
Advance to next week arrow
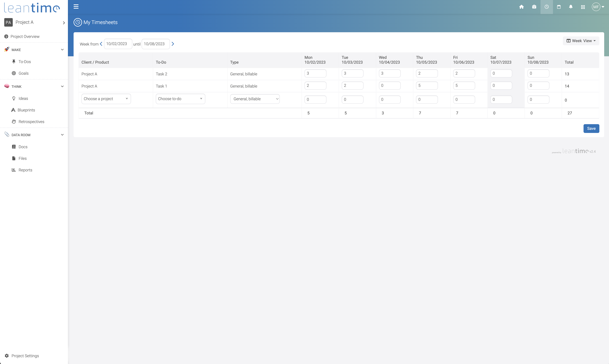coord(173,44)
